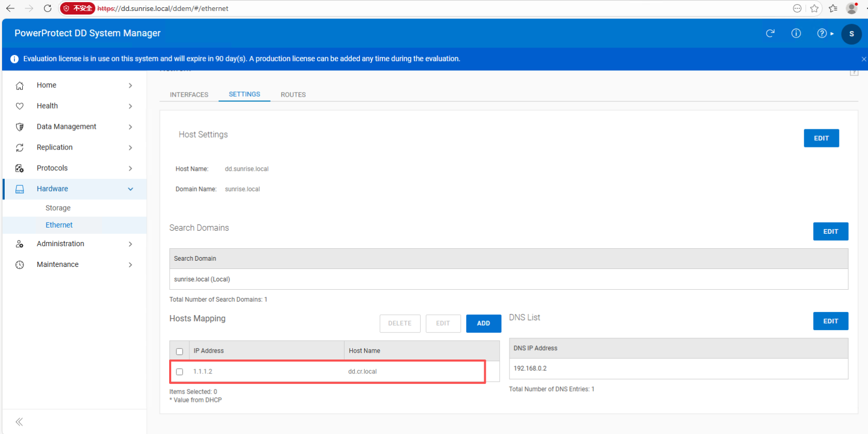Click the bookmark star icon
Screen dimensions: 868x434
(x=814, y=8)
